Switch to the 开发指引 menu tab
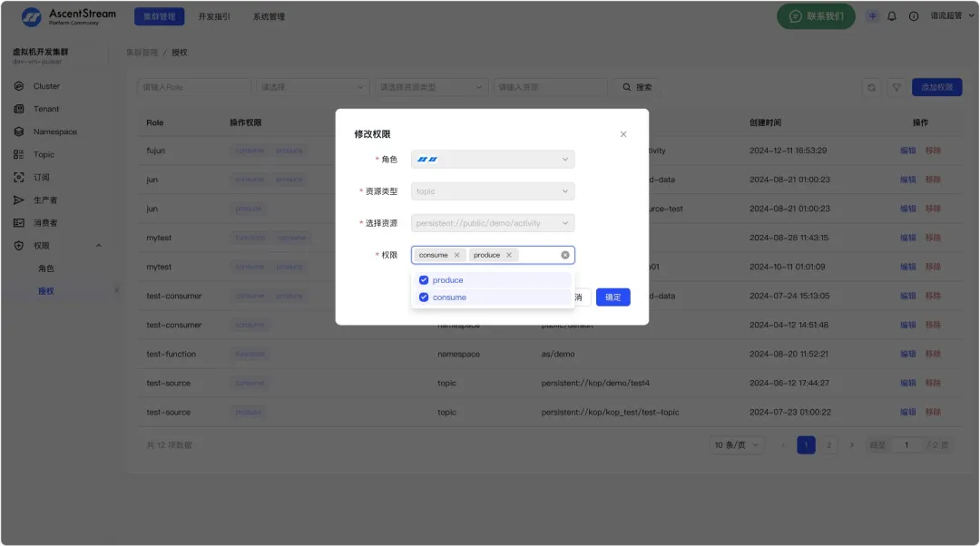The height and width of the screenshot is (546, 980). point(214,15)
